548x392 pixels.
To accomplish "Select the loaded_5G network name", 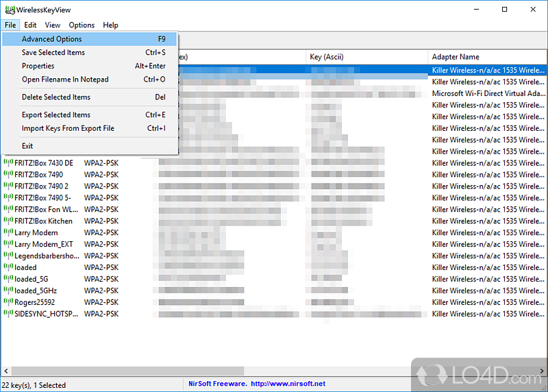I will [31, 279].
